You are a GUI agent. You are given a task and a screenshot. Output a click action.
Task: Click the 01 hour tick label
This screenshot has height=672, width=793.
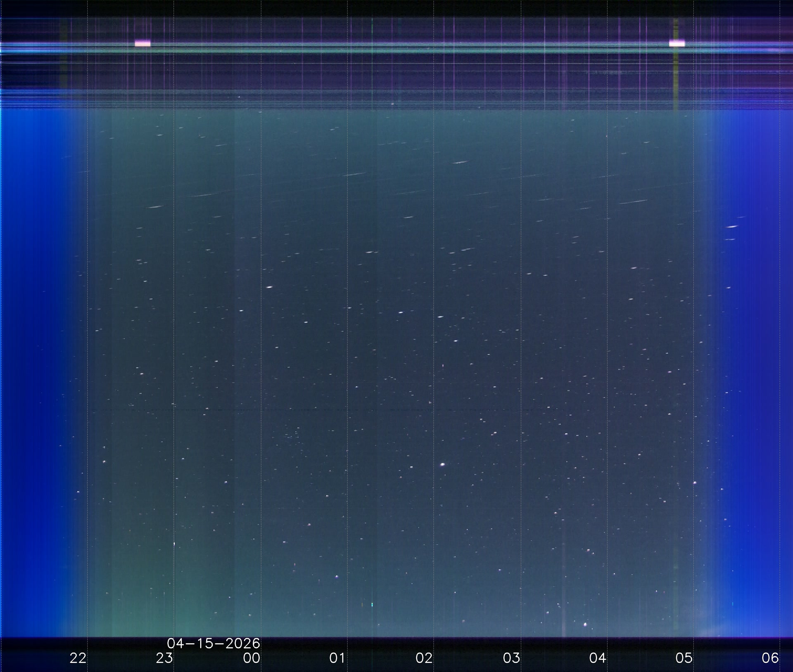[x=337, y=658]
